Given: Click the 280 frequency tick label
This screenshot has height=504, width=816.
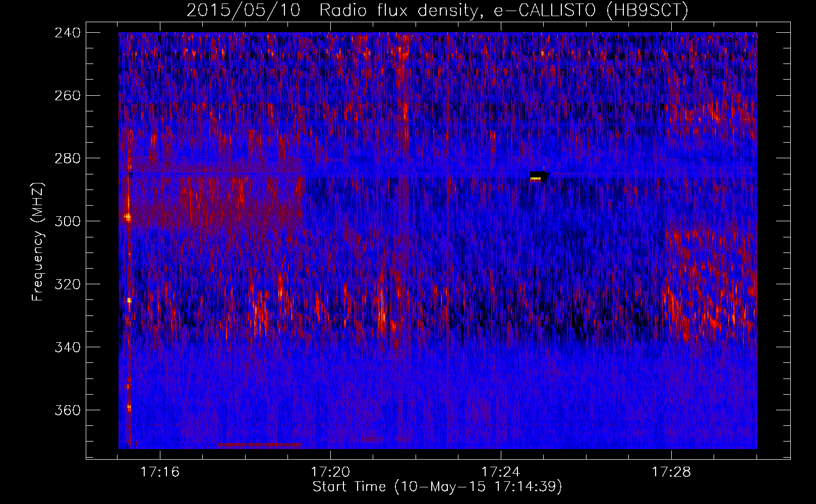Looking at the screenshot, I should 67,159.
